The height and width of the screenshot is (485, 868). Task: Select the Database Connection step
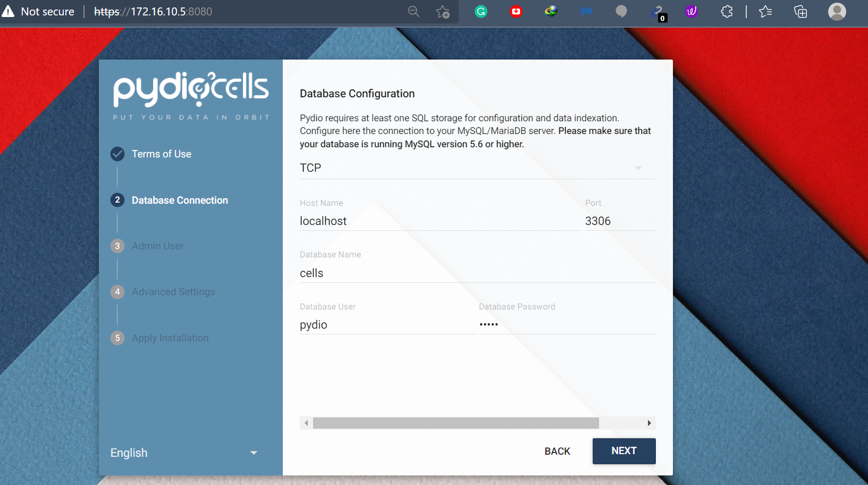180,200
